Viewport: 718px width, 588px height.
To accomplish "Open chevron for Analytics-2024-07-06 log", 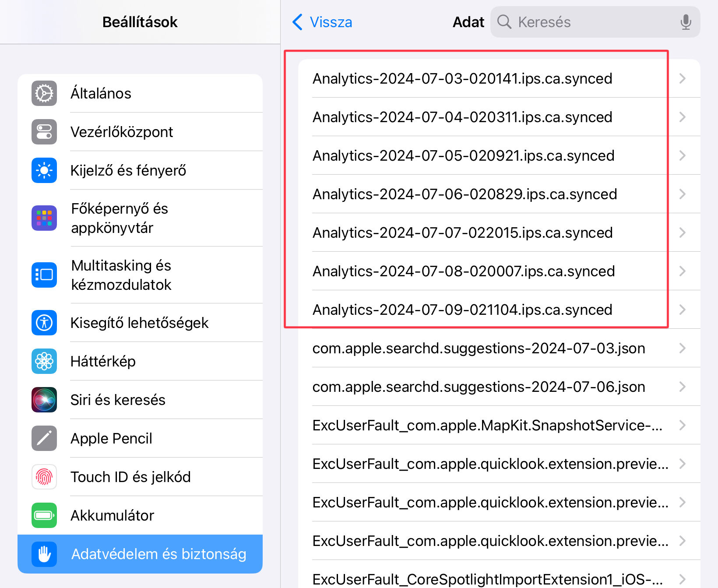I will click(x=682, y=194).
